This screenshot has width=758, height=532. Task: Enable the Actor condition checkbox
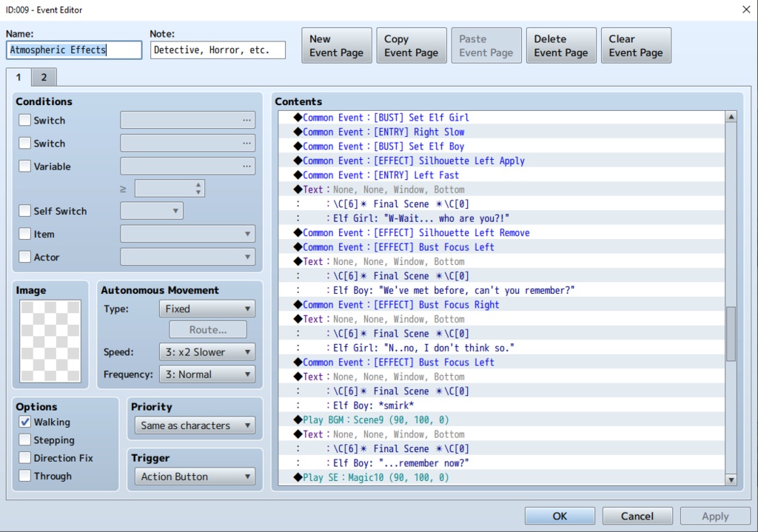24,257
